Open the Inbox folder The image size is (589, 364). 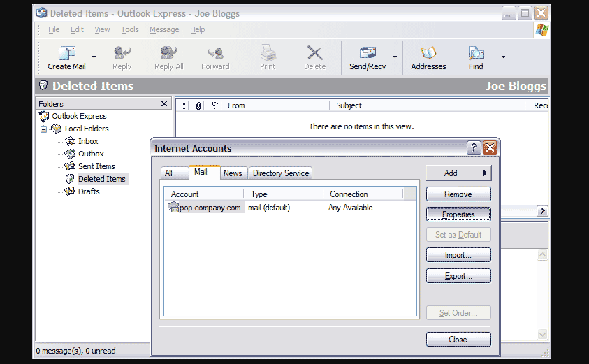pos(88,141)
